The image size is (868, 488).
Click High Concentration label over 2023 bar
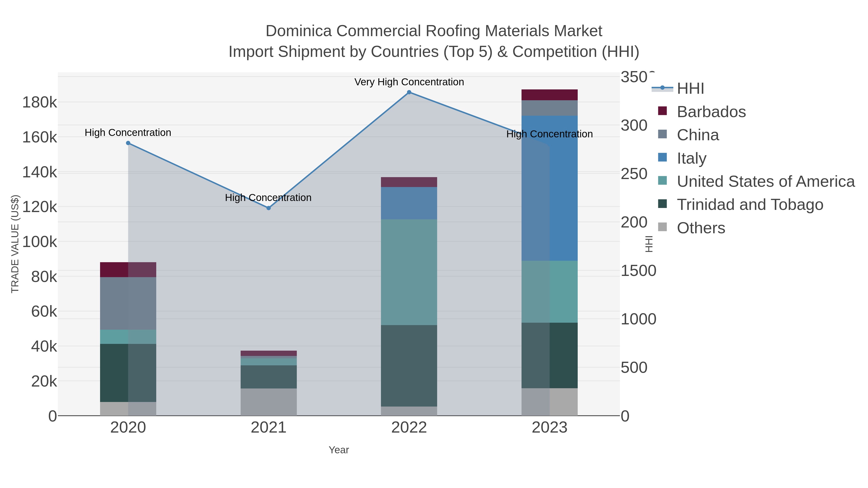coord(549,134)
